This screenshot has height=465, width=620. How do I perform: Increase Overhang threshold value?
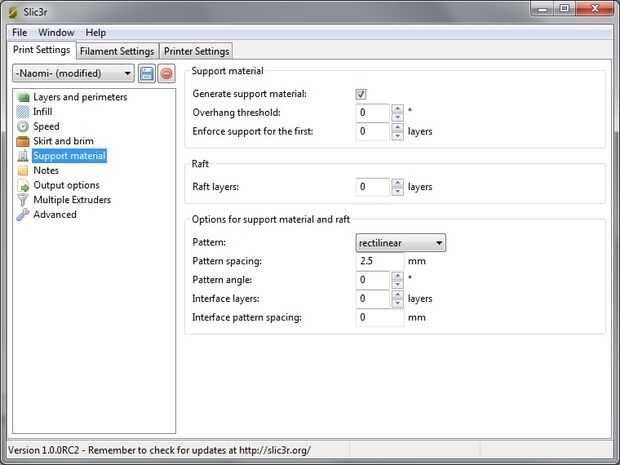click(x=397, y=108)
